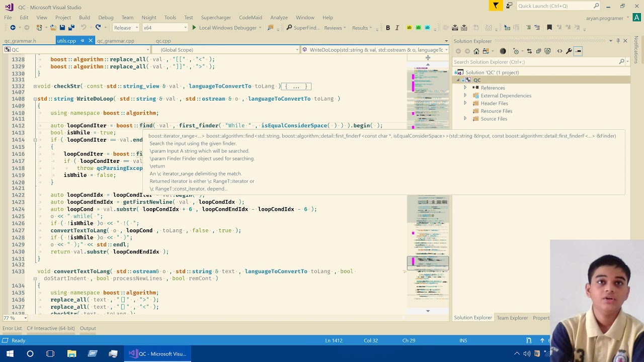Open the Output panel tab
The image size is (644, 362).
[x=88, y=328]
